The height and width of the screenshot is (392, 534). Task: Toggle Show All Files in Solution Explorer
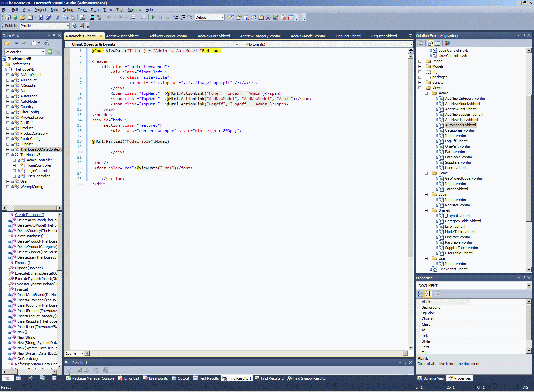point(430,43)
